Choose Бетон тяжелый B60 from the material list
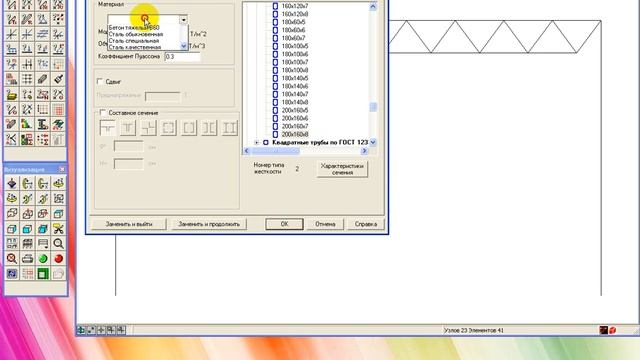 click(134, 28)
